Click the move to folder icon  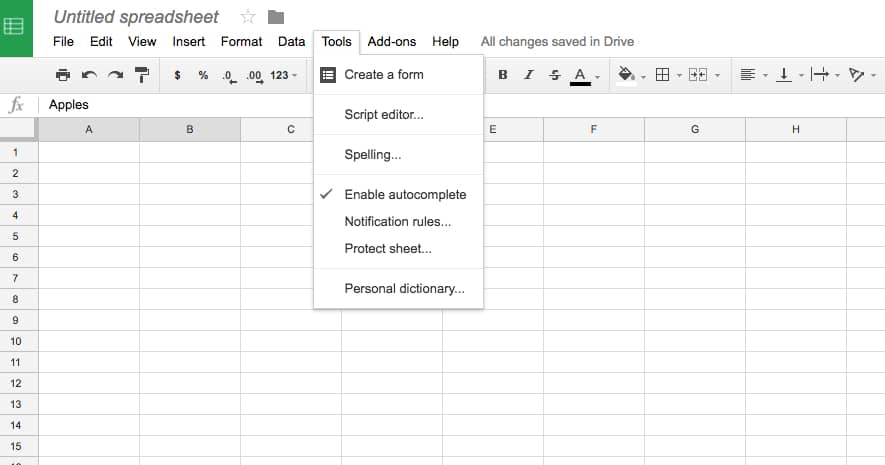pos(276,17)
